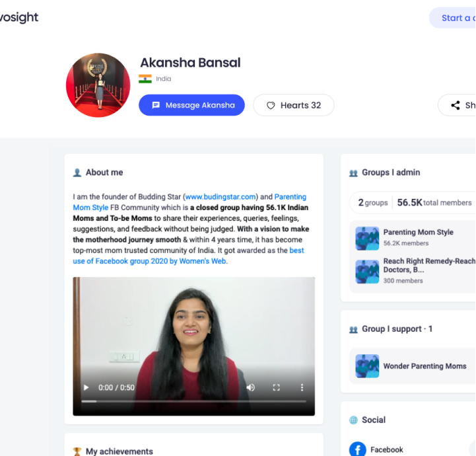Click the 56.5K total members stat
Image resolution: width=476 pixels, height=456 pixels.
point(434,203)
